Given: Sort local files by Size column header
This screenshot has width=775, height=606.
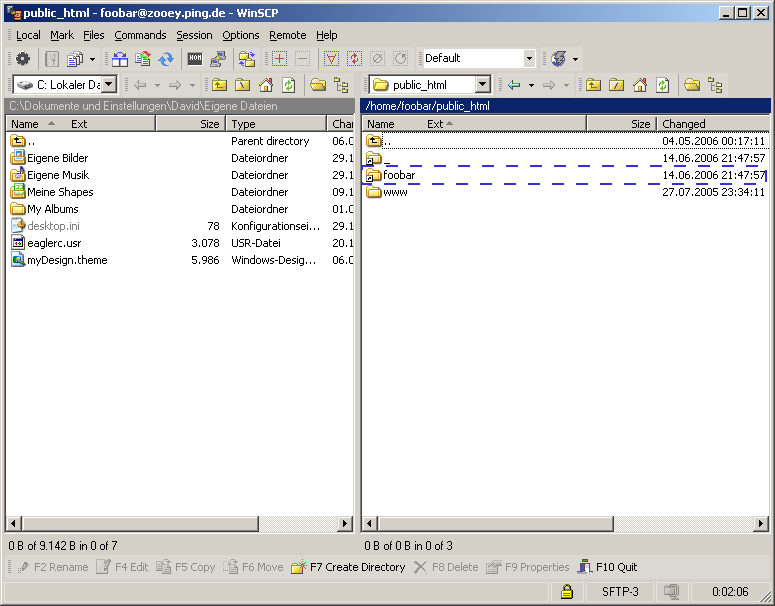Looking at the screenshot, I should pos(190,124).
